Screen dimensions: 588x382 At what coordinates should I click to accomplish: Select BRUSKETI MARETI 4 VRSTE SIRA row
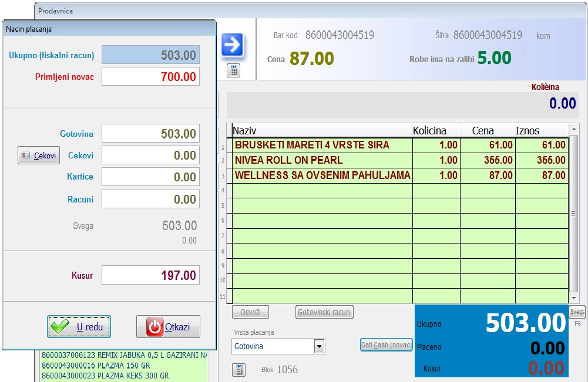pyautogui.click(x=322, y=145)
